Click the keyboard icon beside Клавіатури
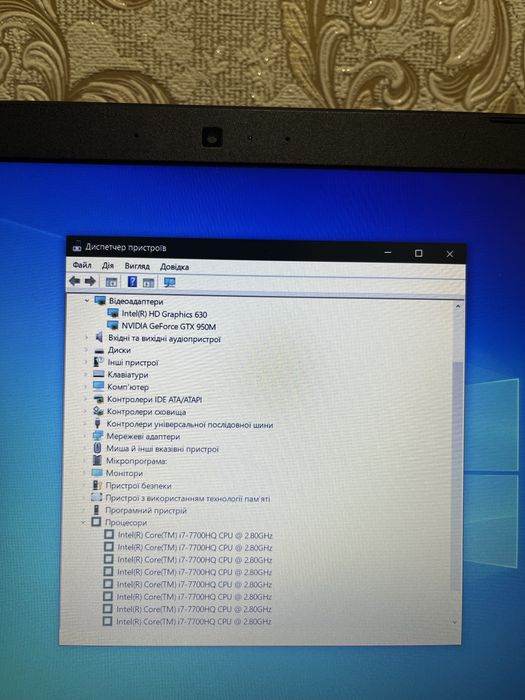Viewport: 525px width, 700px height. [99, 374]
